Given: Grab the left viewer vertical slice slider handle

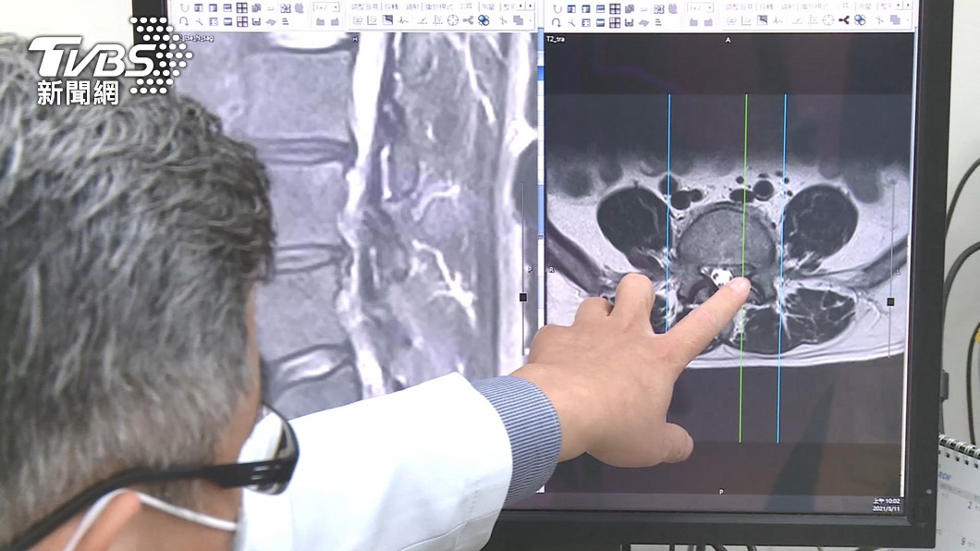Looking at the screenshot, I should point(524,297).
